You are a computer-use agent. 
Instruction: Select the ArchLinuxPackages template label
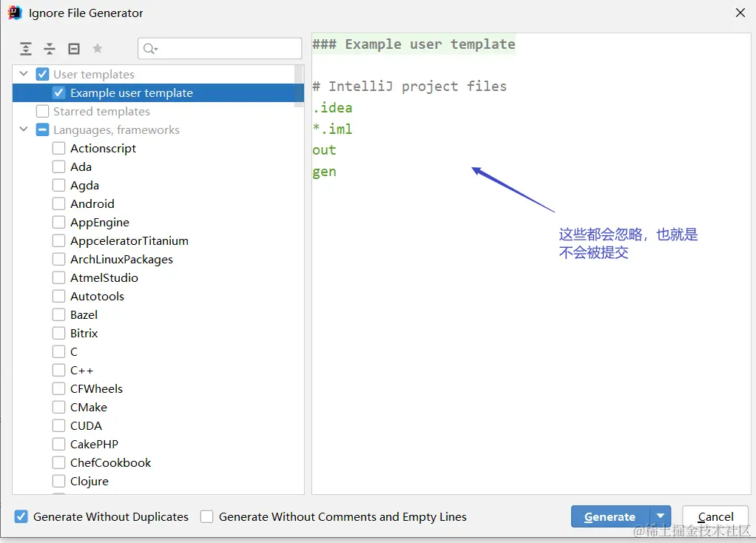tap(121, 260)
